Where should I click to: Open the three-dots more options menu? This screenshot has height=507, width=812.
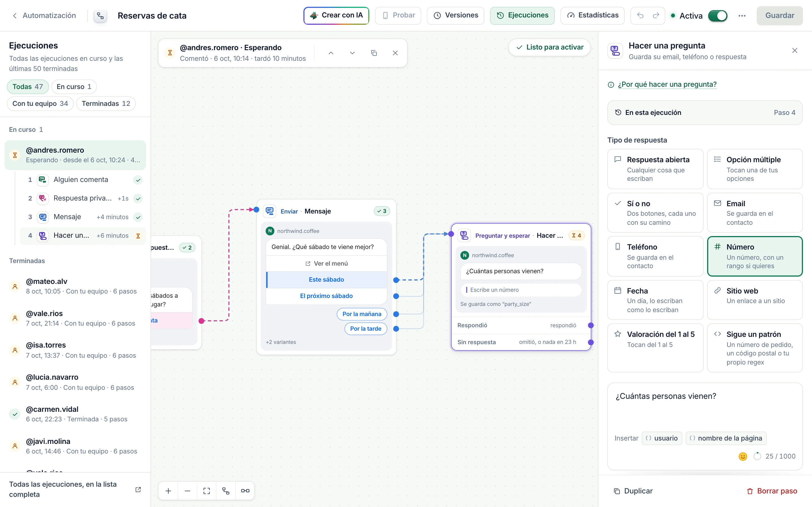742,16
